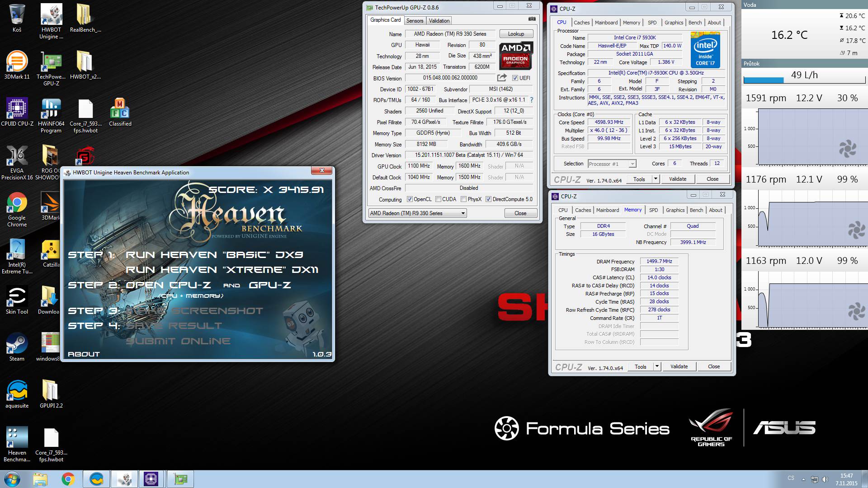The height and width of the screenshot is (488, 868).
Task: Click the CS language indicator in taskbar
Action: click(x=791, y=478)
